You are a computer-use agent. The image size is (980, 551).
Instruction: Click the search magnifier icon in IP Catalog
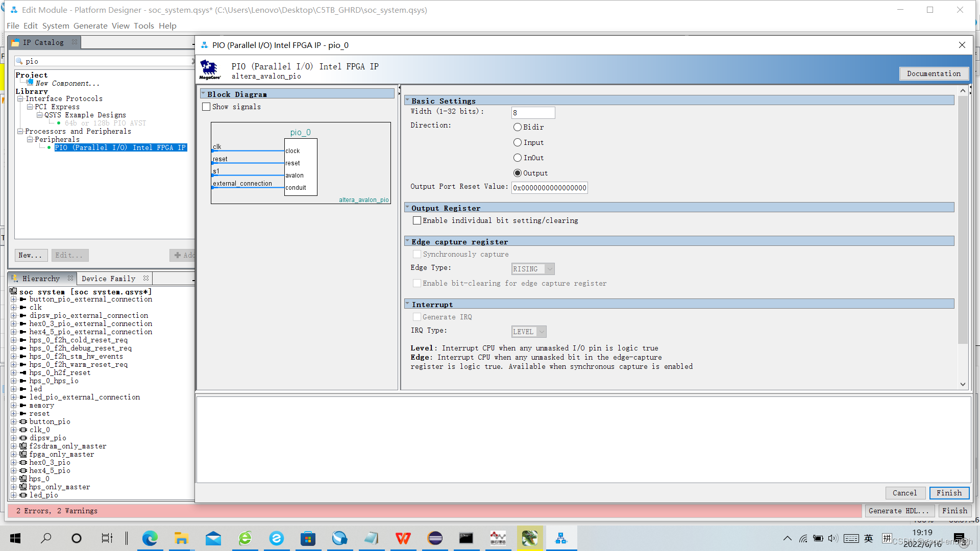19,61
